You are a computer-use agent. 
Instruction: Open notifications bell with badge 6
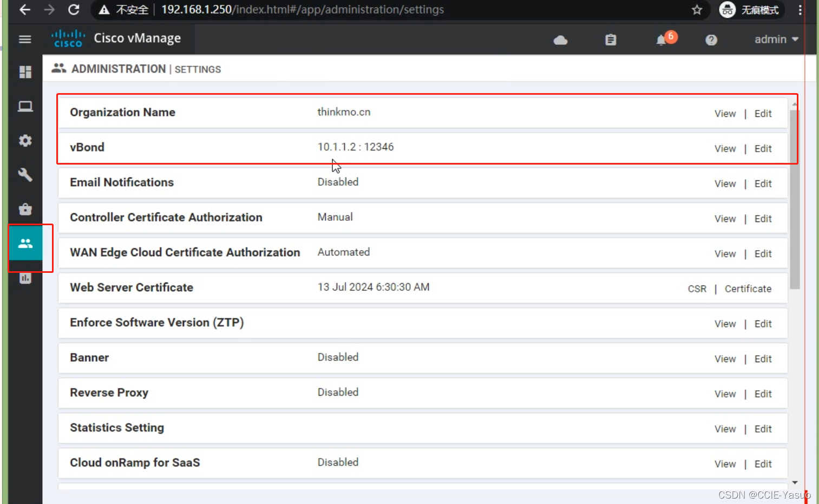click(x=666, y=38)
